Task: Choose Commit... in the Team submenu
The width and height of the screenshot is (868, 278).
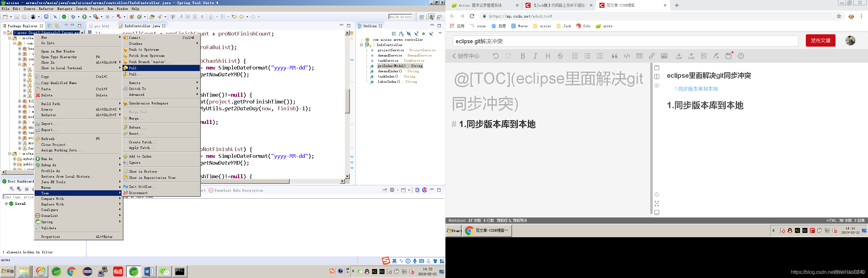Action: click(x=161, y=38)
